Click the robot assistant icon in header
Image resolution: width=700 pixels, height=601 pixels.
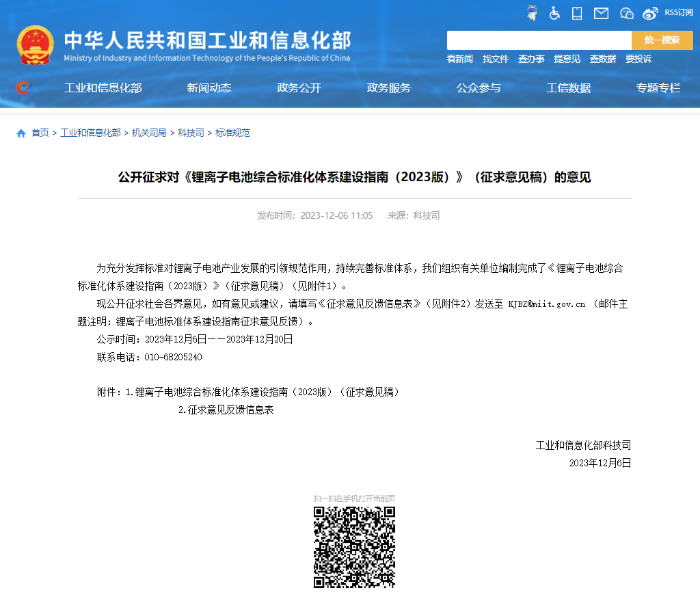[x=532, y=12]
